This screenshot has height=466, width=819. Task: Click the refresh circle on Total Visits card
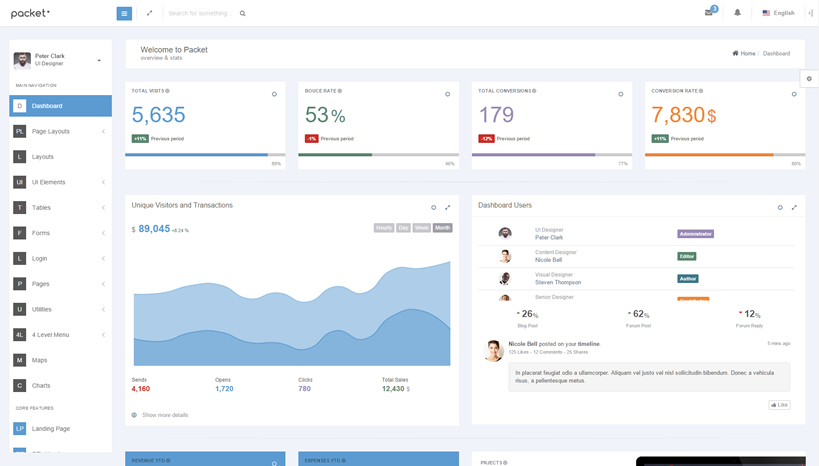tap(274, 94)
